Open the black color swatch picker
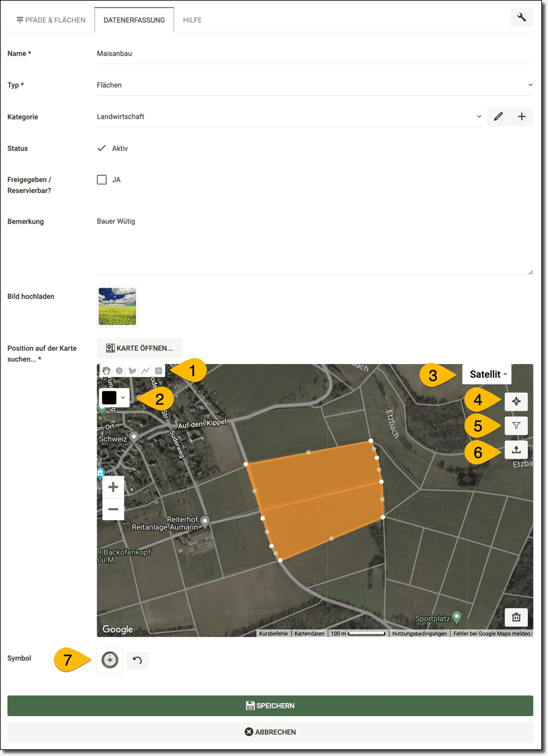The image size is (548, 756). [x=114, y=397]
